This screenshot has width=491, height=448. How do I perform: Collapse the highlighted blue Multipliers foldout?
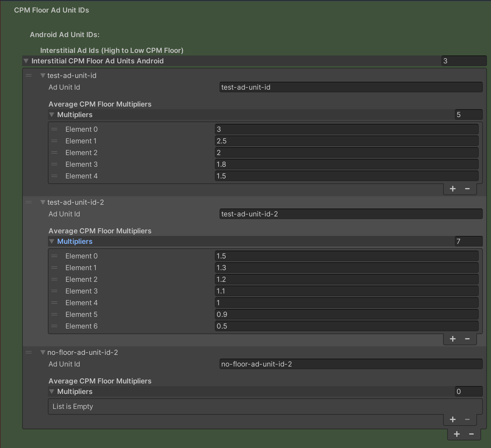pyautogui.click(x=52, y=242)
